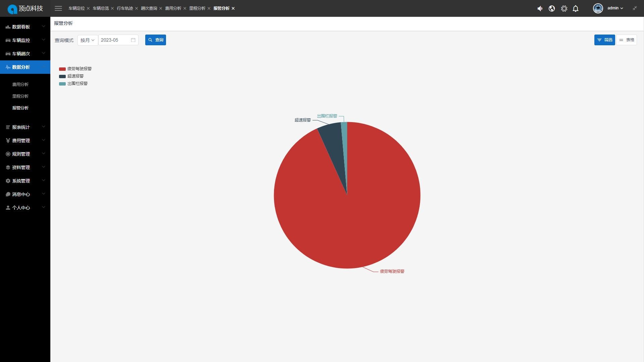The height and width of the screenshot is (362, 644).
Task: Click the admin user avatar
Action: (598, 8)
